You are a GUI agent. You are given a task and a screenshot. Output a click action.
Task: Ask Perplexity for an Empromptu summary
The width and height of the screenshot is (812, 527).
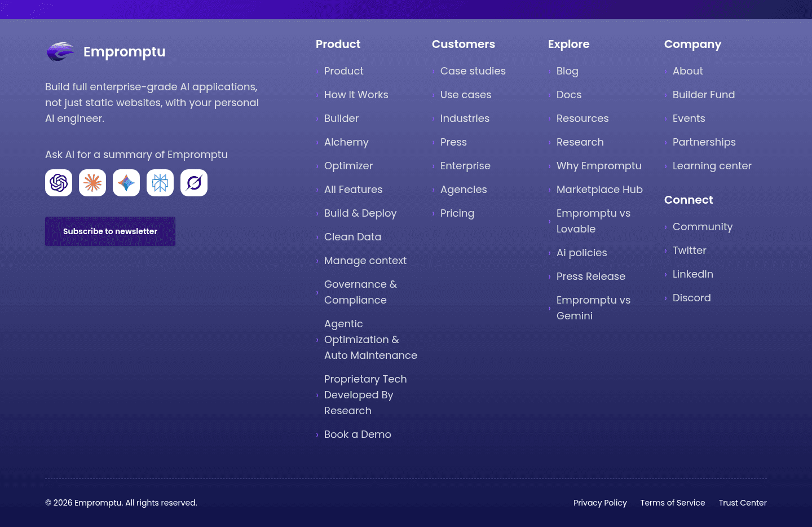pyautogui.click(x=160, y=183)
